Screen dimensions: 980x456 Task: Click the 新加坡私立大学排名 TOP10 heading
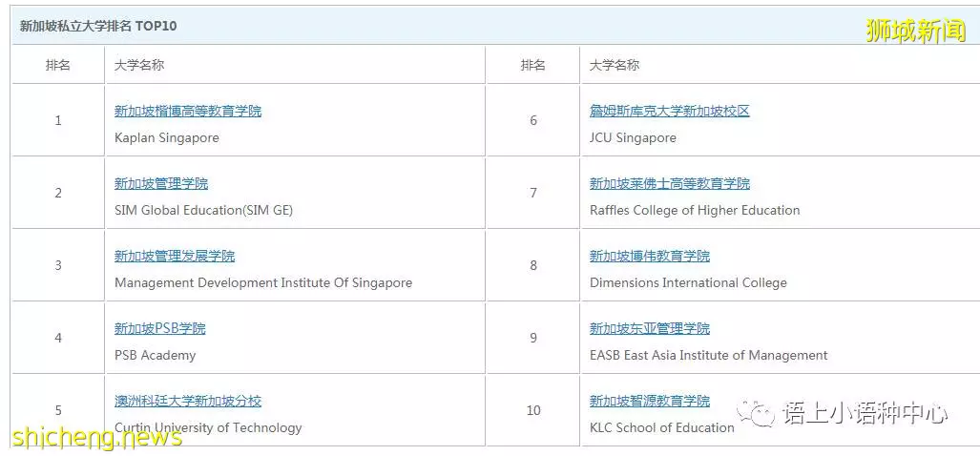click(98, 27)
